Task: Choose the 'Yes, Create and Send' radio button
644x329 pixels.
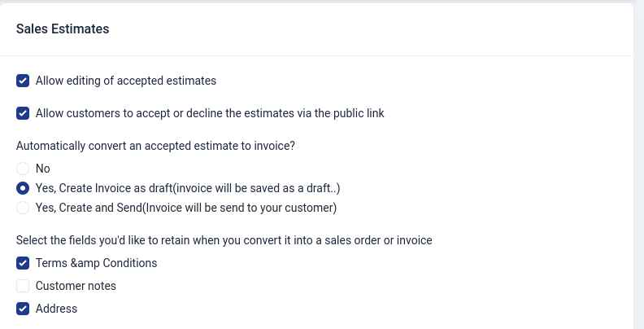Action: (x=23, y=208)
